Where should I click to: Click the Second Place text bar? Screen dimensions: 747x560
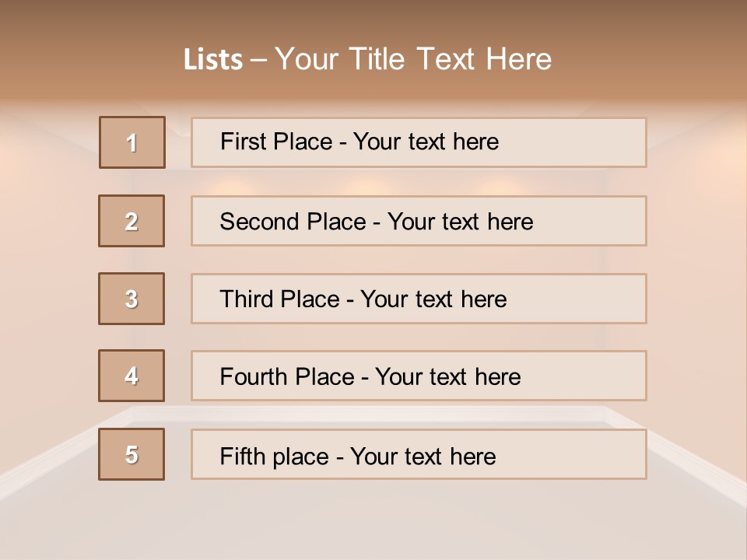419,221
